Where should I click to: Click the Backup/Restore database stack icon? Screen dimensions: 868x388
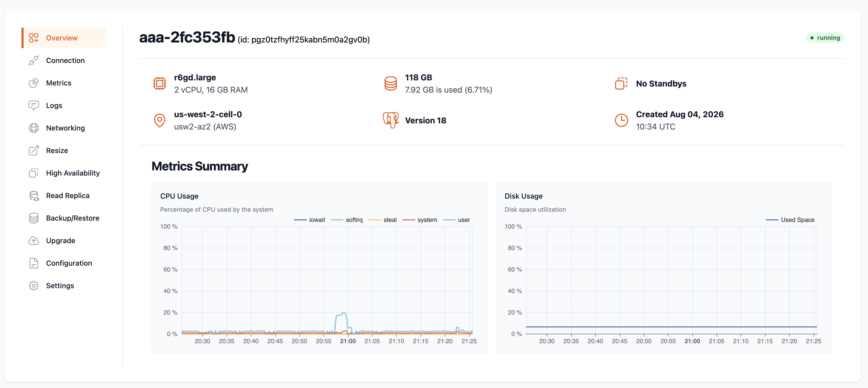pyautogui.click(x=34, y=218)
